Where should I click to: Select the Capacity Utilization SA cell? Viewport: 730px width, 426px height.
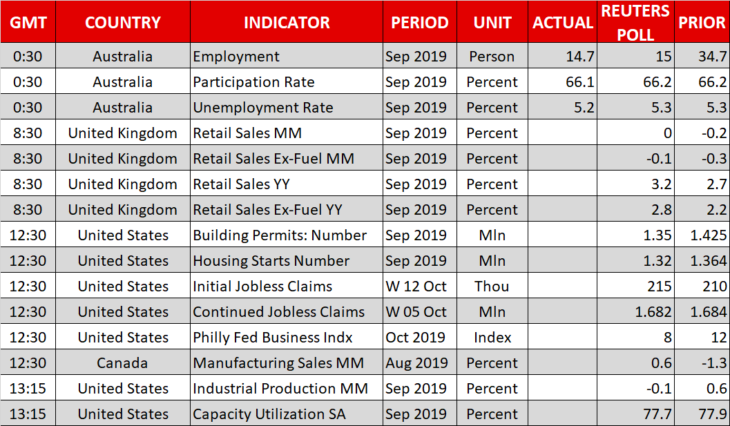[286, 414]
